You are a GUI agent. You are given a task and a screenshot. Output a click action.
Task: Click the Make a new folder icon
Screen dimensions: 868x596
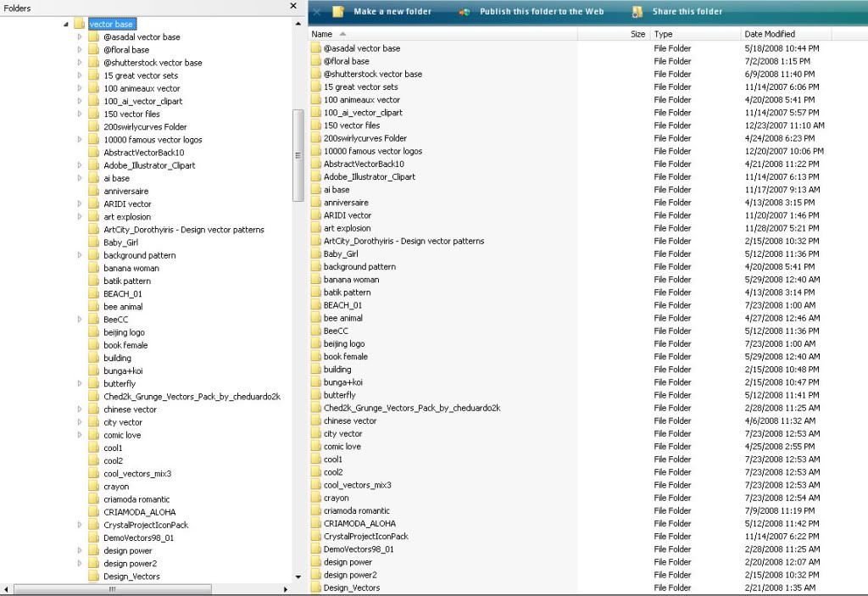(338, 12)
